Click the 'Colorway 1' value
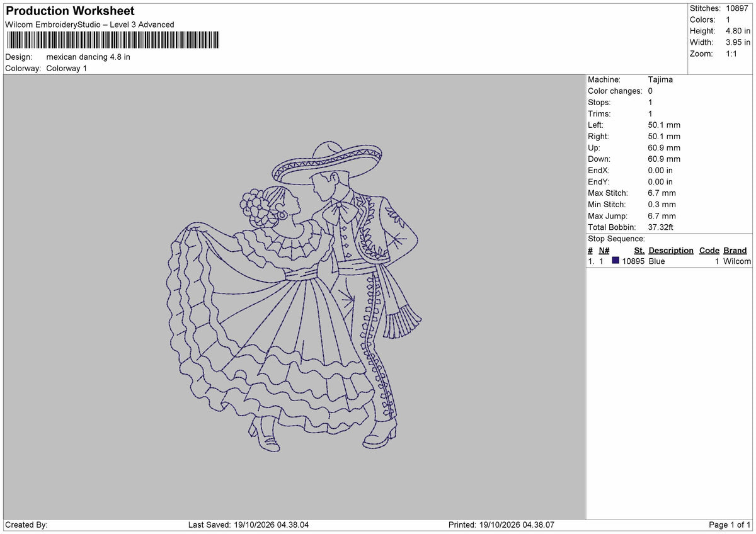 click(x=67, y=68)
